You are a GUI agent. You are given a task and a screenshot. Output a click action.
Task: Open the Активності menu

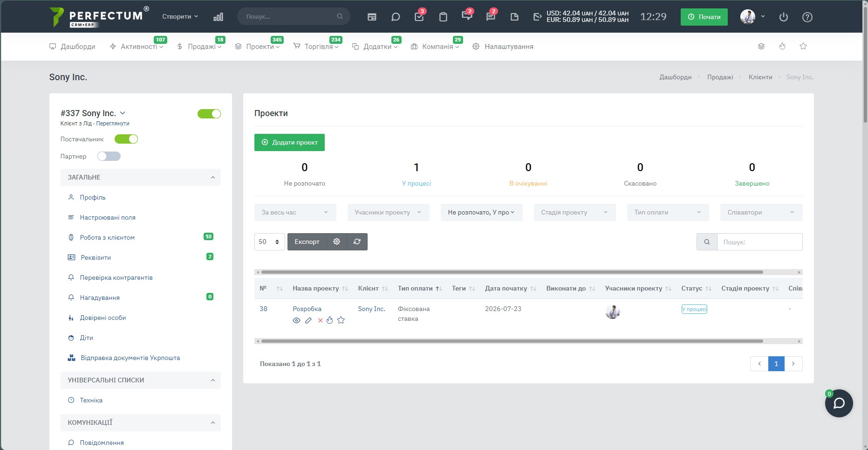(136, 47)
